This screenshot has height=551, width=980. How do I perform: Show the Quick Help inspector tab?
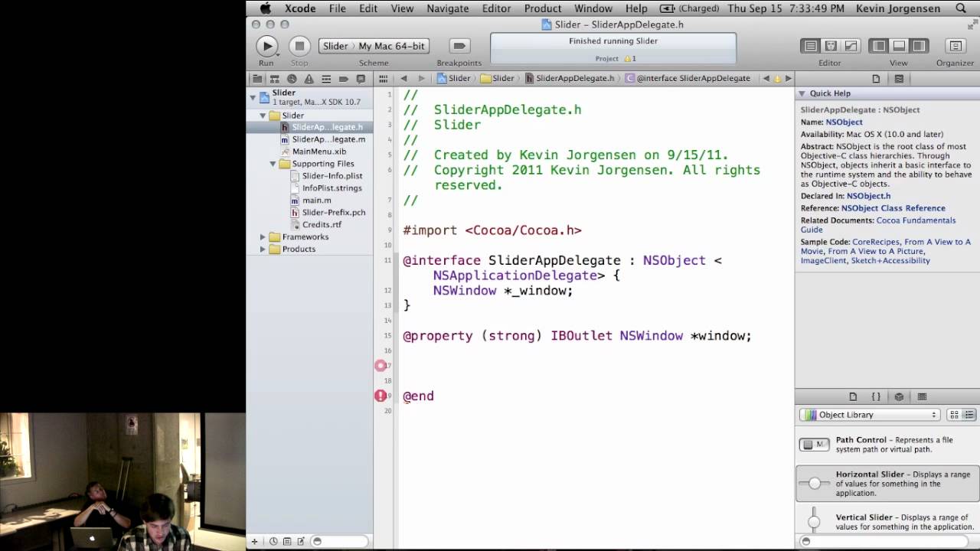pos(899,79)
